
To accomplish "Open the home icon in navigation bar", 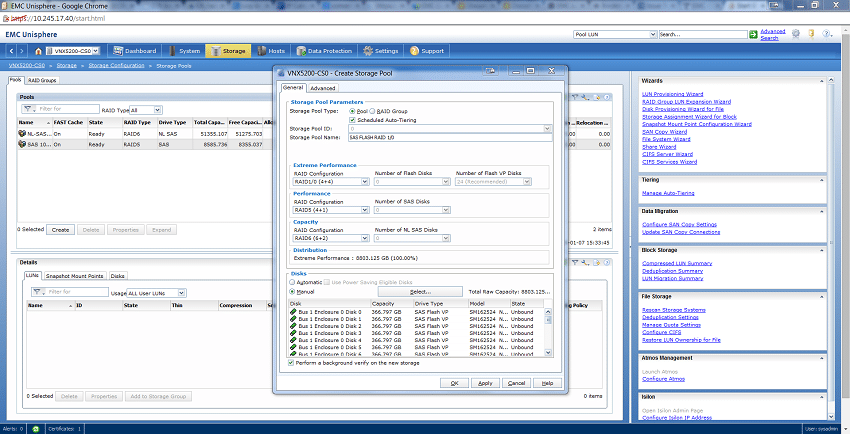I will [38, 51].
